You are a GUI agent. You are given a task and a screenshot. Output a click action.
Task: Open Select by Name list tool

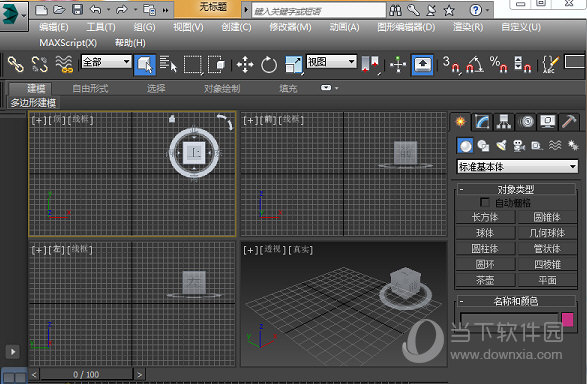(168, 64)
